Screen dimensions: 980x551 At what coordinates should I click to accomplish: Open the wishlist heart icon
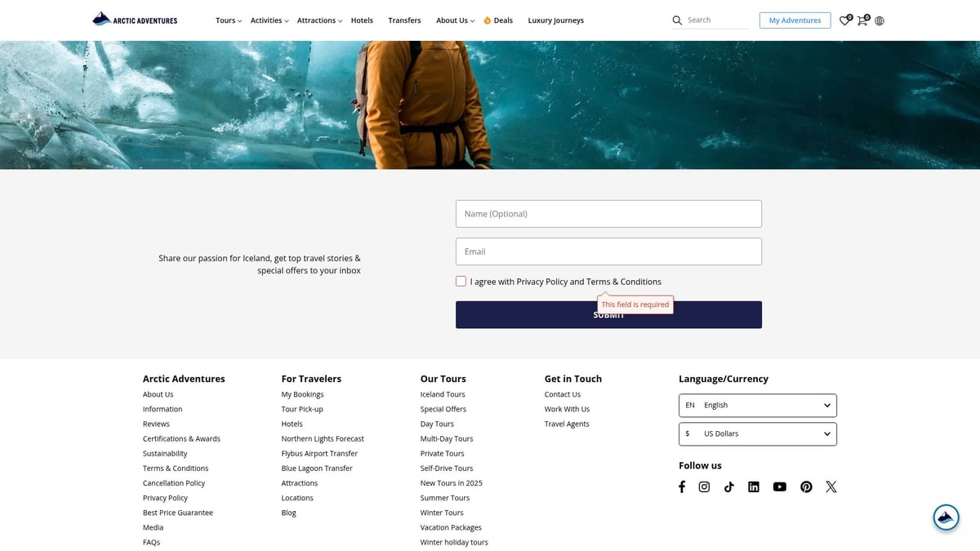pos(844,20)
